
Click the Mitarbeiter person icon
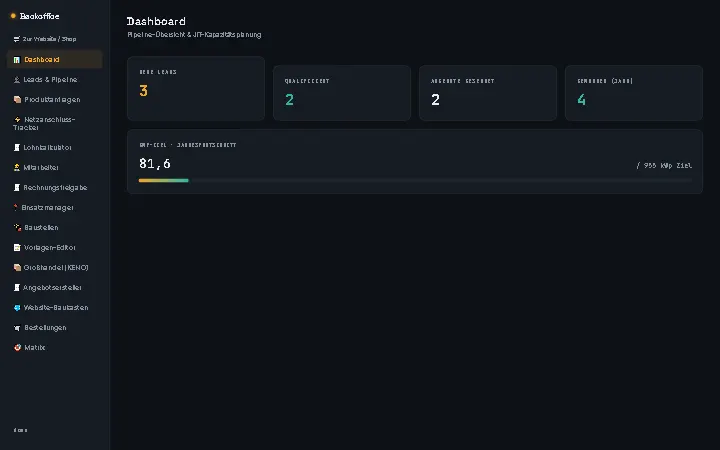17,168
